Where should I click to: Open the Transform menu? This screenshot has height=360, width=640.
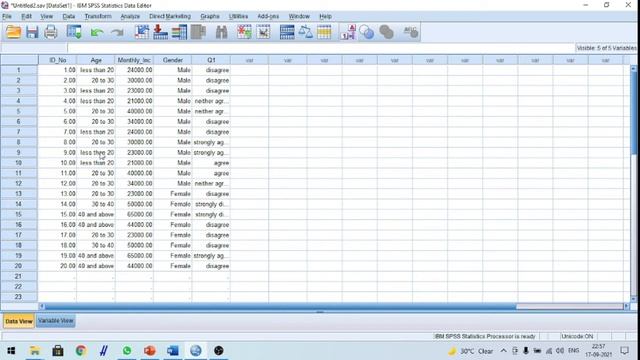tap(98, 16)
